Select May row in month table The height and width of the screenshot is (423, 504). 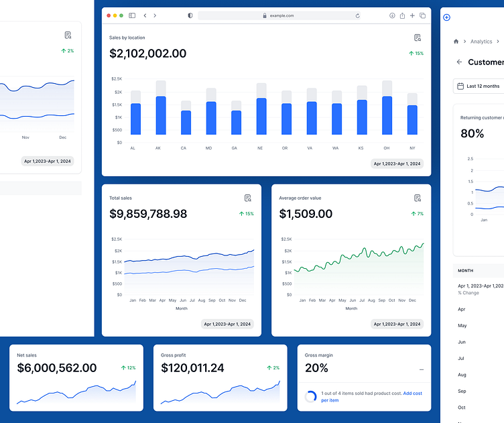462,326
